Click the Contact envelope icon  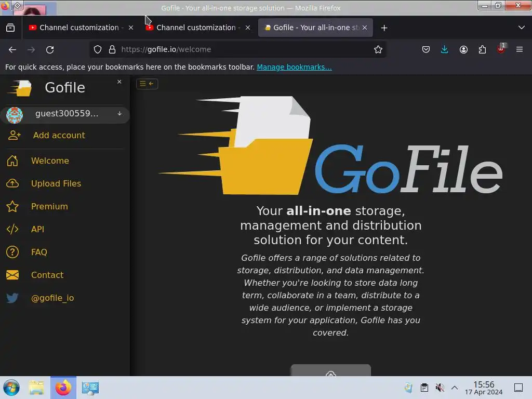[x=12, y=275]
